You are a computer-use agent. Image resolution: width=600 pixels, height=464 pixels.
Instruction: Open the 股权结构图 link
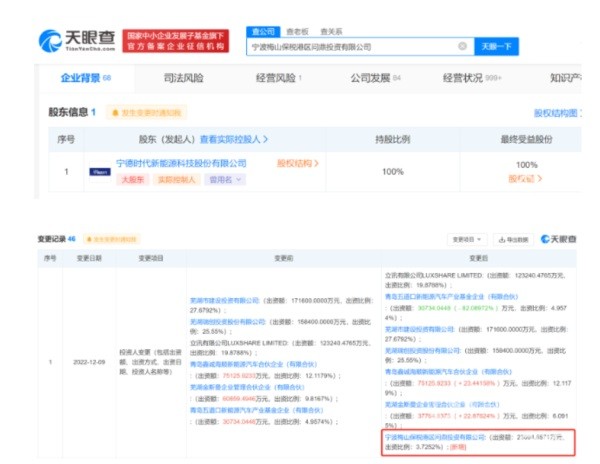[x=557, y=113]
